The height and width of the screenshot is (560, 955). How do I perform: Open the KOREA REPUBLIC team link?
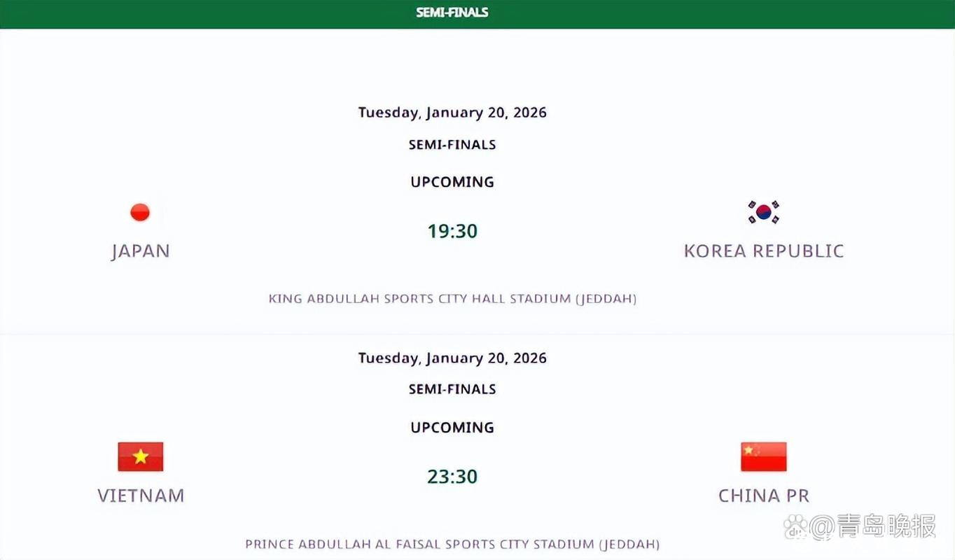tap(764, 251)
